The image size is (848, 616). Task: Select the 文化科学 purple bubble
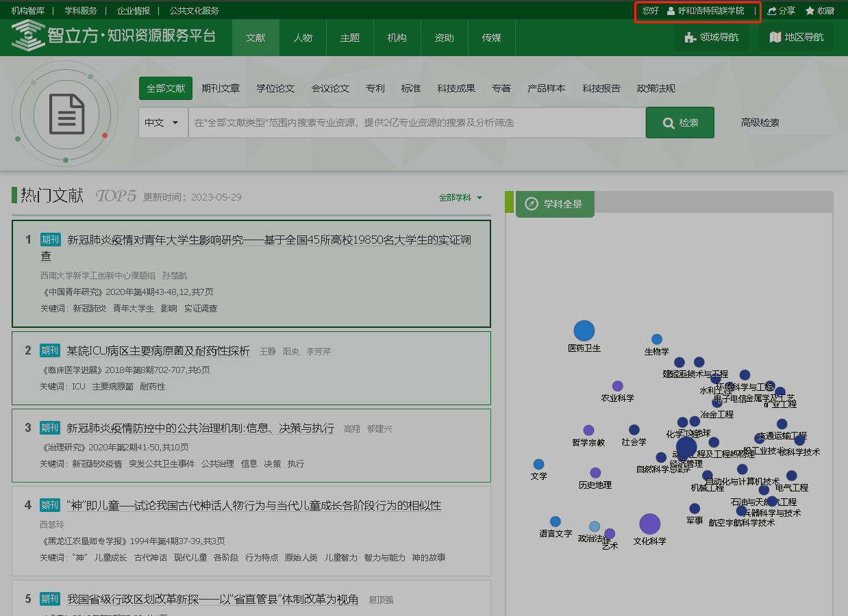[x=649, y=524]
